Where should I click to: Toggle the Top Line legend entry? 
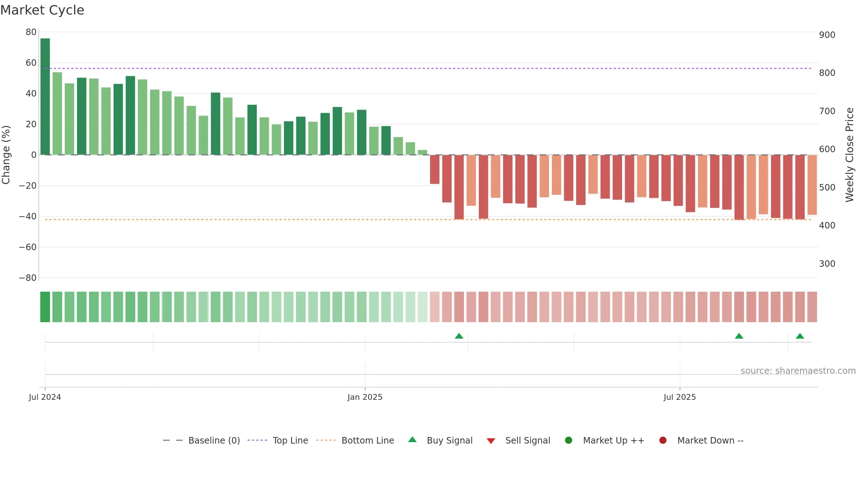pyautogui.click(x=278, y=440)
